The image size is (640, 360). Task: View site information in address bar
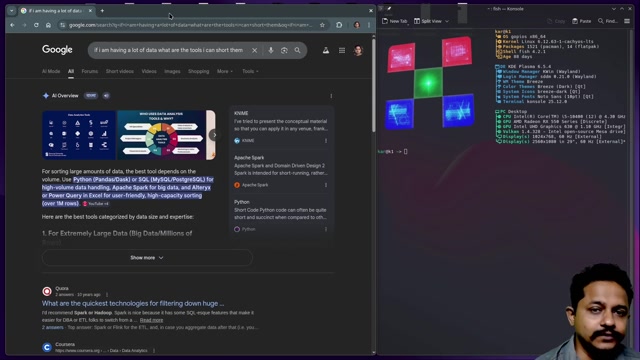click(62, 25)
